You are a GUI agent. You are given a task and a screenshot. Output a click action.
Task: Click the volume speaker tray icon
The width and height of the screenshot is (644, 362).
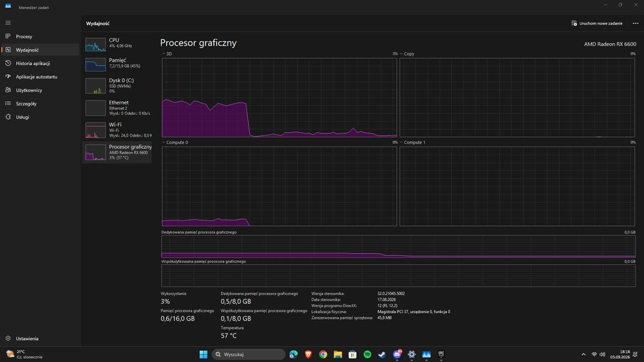(x=602, y=354)
